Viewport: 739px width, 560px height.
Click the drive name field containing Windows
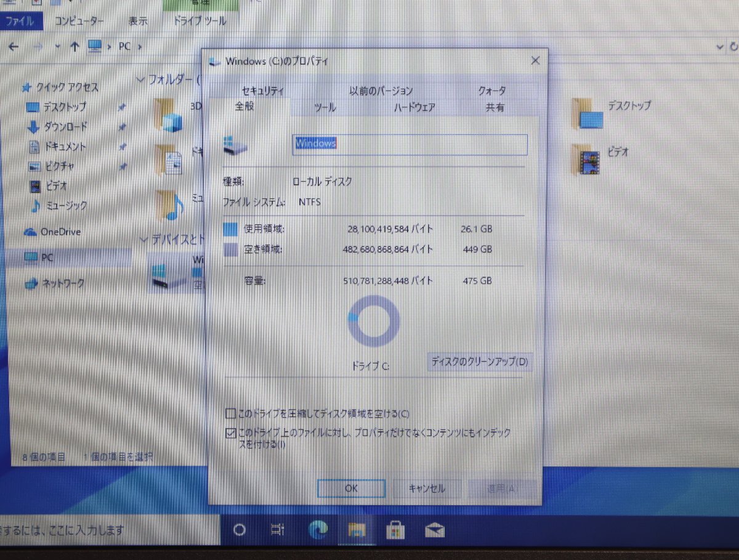pyautogui.click(x=410, y=144)
